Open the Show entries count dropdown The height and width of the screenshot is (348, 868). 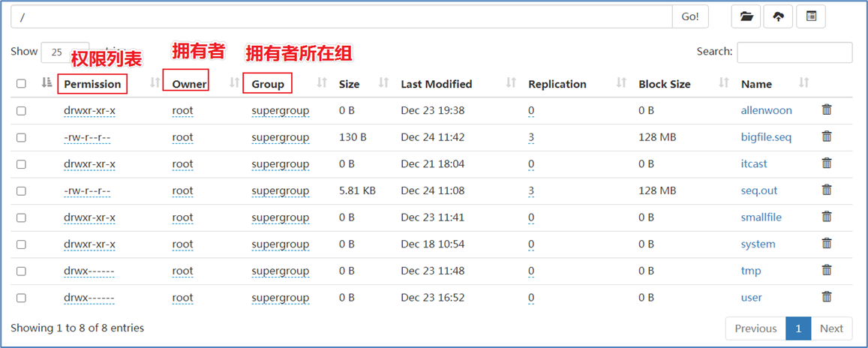(65, 52)
